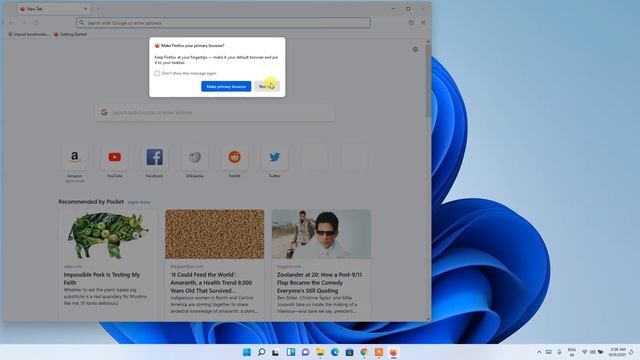Click the browser forward arrow
640x360 pixels.
tap(24, 23)
